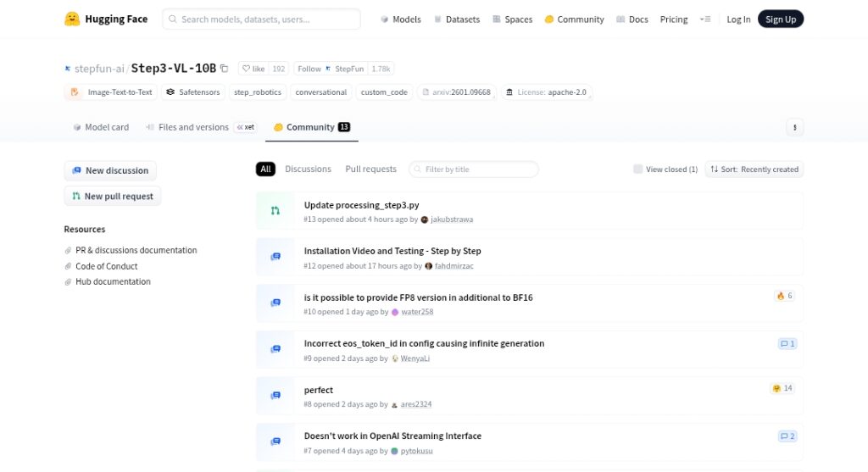Copy the model name with the copy icon
Screen dimensions: 868x472
225,69
